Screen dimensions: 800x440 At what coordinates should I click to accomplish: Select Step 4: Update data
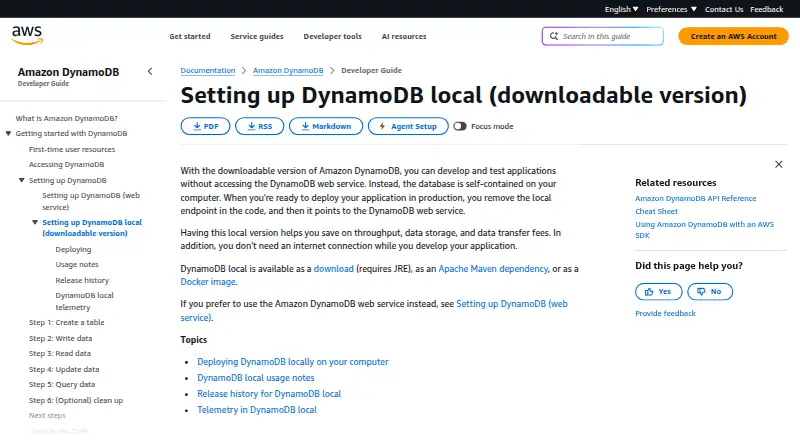(64, 370)
